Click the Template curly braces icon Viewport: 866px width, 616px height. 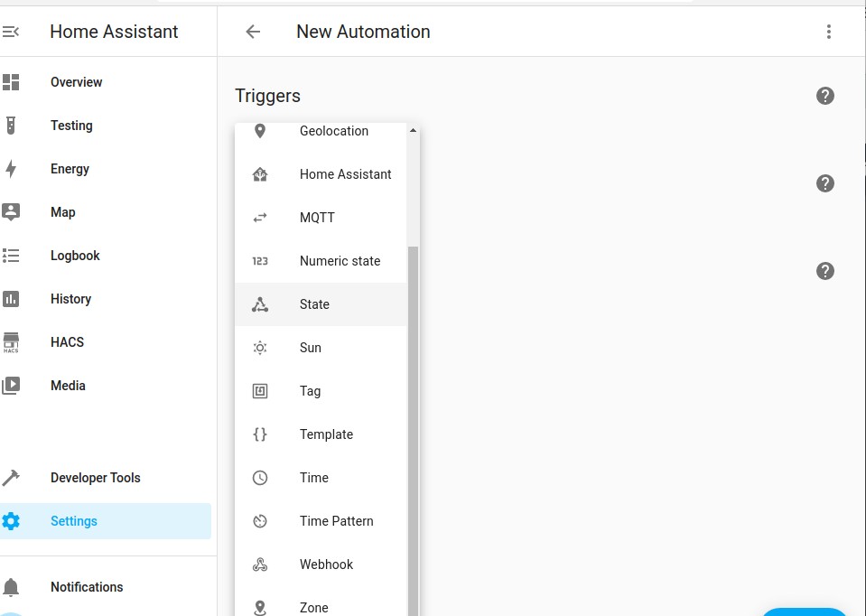pos(259,434)
